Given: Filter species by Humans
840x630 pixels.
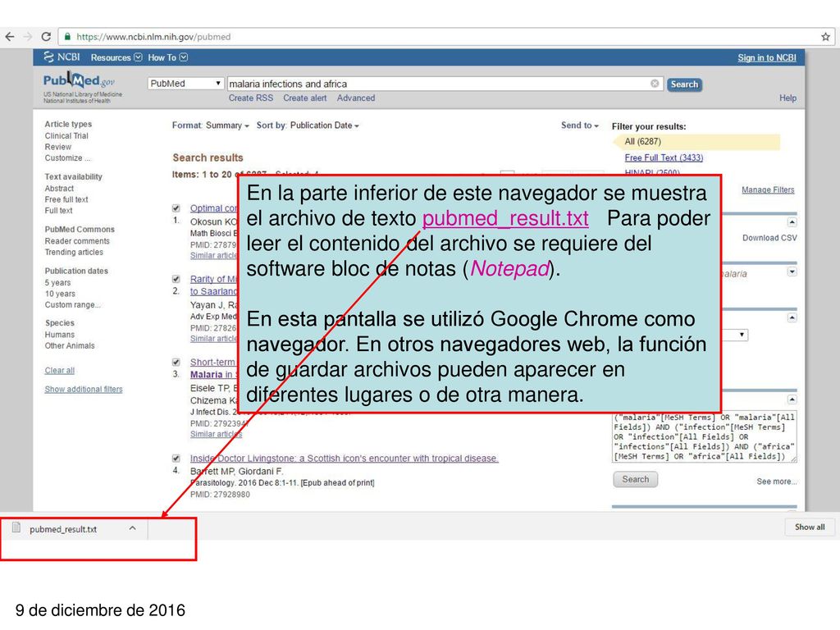Looking at the screenshot, I should tap(59, 335).
